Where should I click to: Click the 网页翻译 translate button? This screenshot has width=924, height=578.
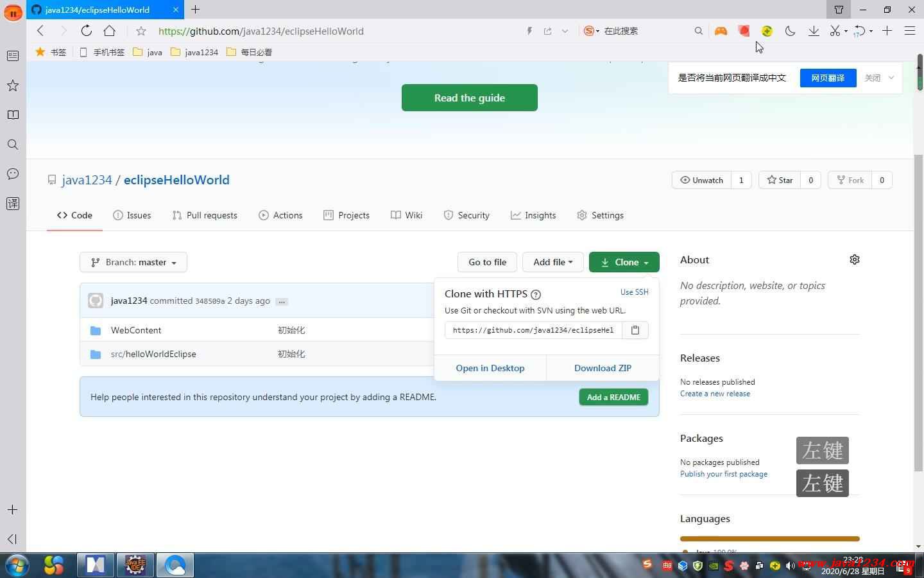click(x=828, y=78)
